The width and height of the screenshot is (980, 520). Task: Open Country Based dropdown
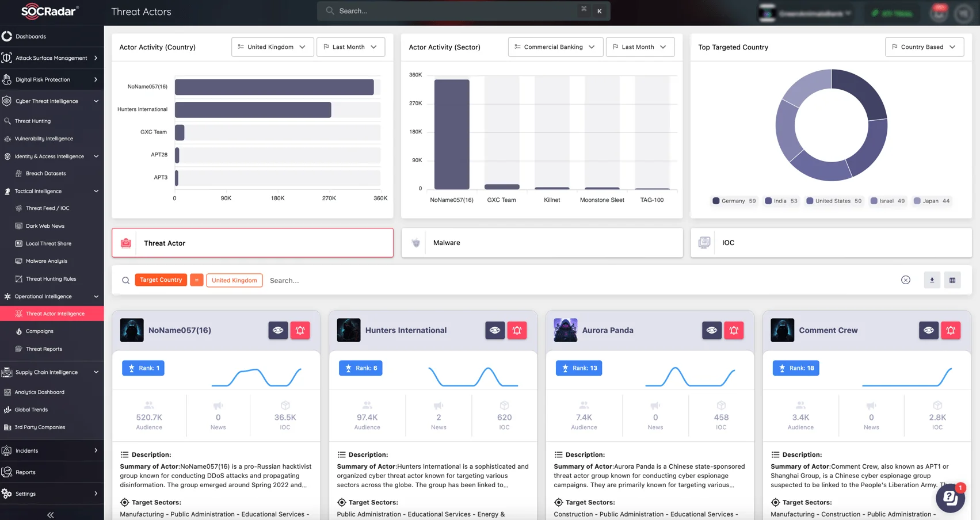point(924,47)
